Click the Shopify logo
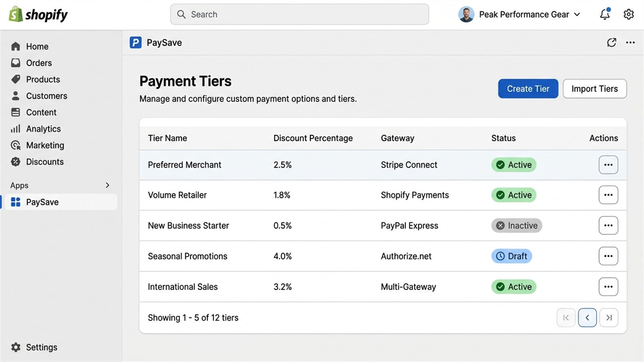 (38, 14)
